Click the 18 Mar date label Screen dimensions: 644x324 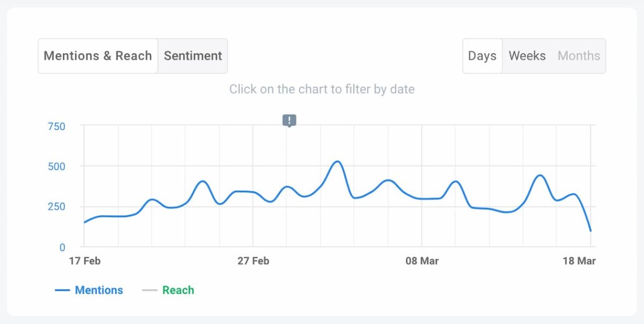tap(579, 261)
